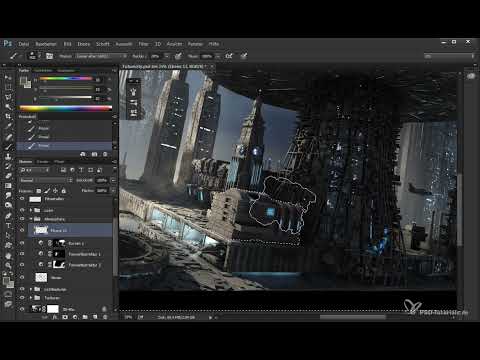The width and height of the screenshot is (480, 360).
Task: Select the Path Selection tool
Action: [x=8, y=235]
